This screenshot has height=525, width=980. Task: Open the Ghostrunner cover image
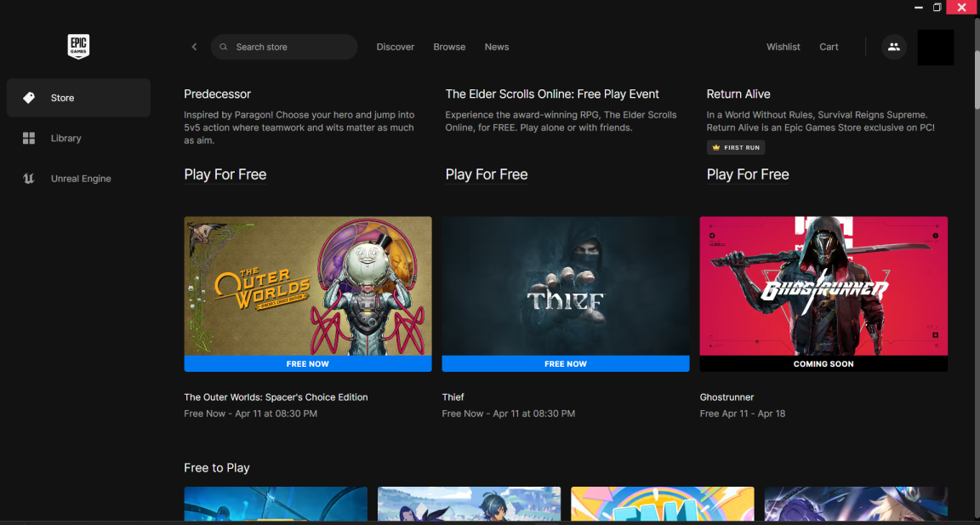[823, 286]
